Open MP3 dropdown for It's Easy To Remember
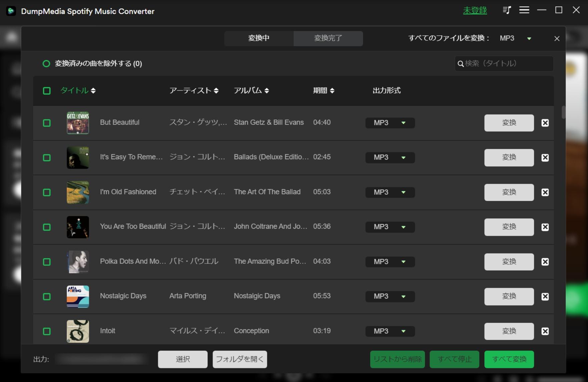Screen dimensions: 588x382 pyautogui.click(x=390, y=158)
